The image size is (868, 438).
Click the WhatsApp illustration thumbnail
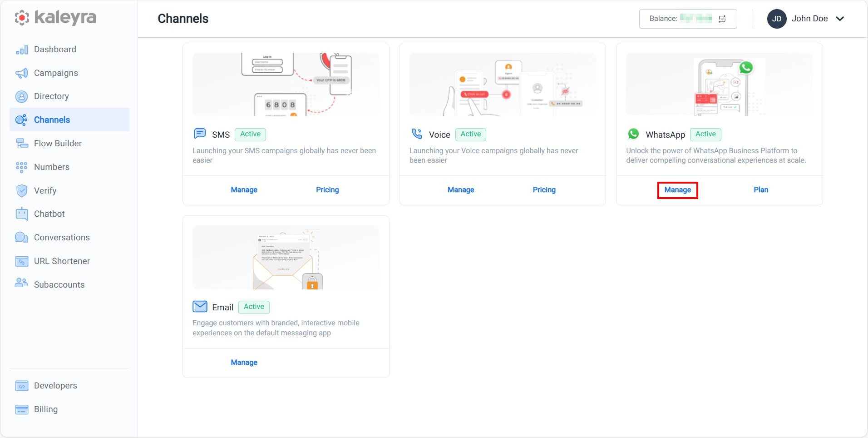[x=719, y=85]
